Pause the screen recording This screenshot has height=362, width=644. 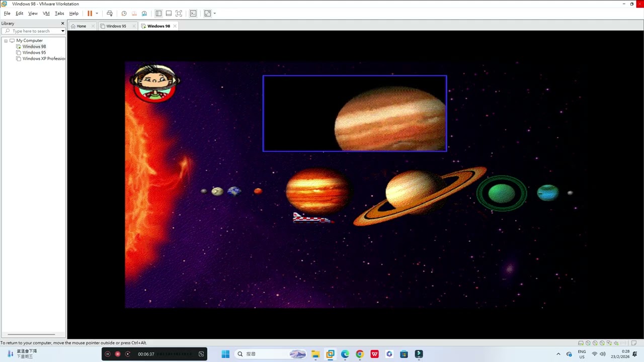107,354
